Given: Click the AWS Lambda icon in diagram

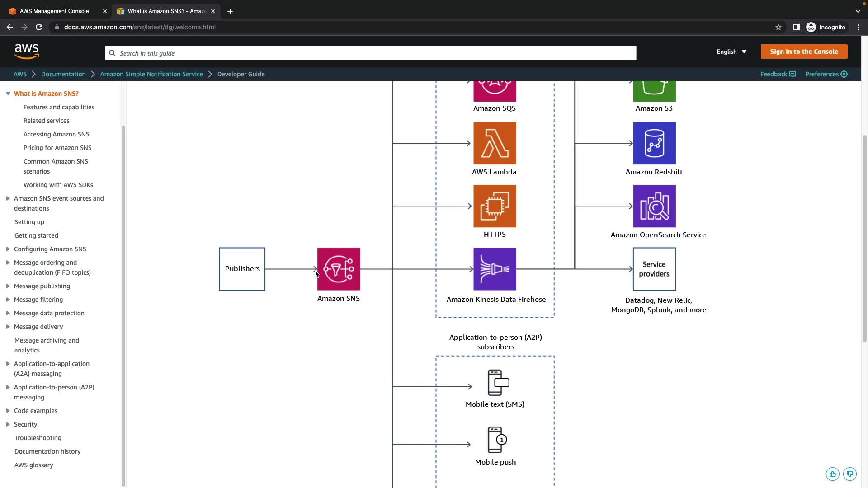Looking at the screenshot, I should (x=495, y=143).
